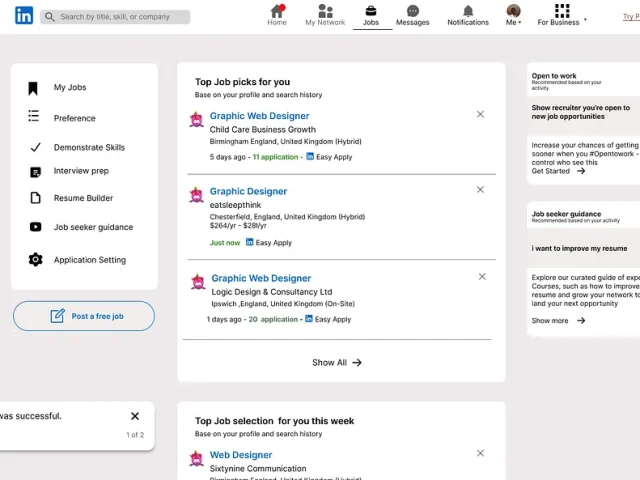Image resolution: width=640 pixels, height=480 pixels.
Task: Open Graphic Web Designer at Logic Design & Consultancy
Action: pyautogui.click(x=261, y=278)
